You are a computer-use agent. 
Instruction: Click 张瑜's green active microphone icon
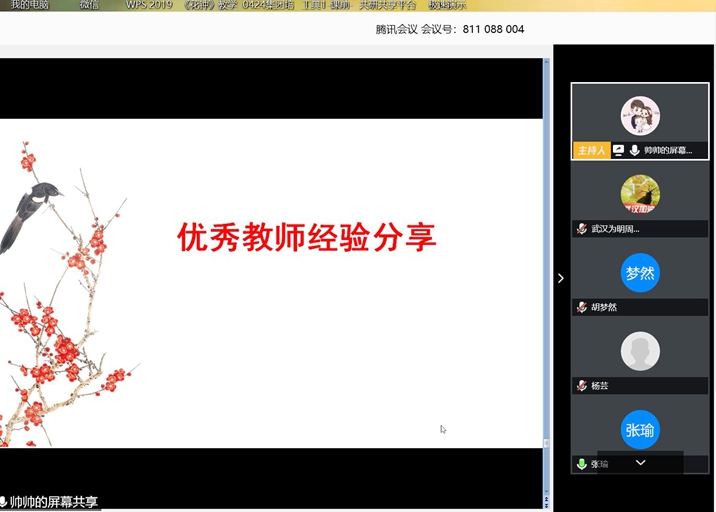point(581,464)
